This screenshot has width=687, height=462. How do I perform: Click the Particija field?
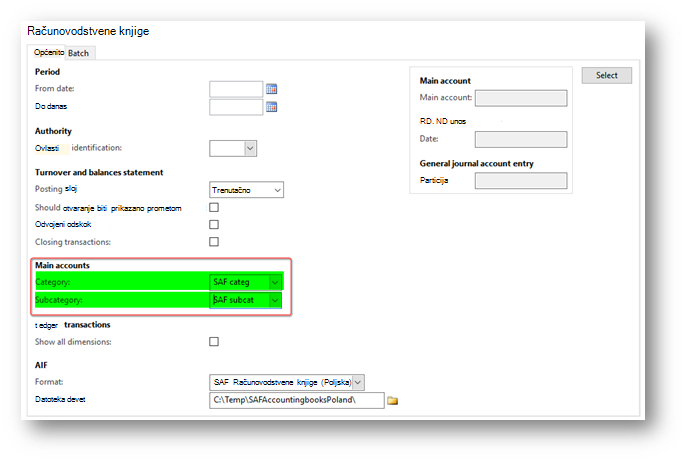click(521, 181)
